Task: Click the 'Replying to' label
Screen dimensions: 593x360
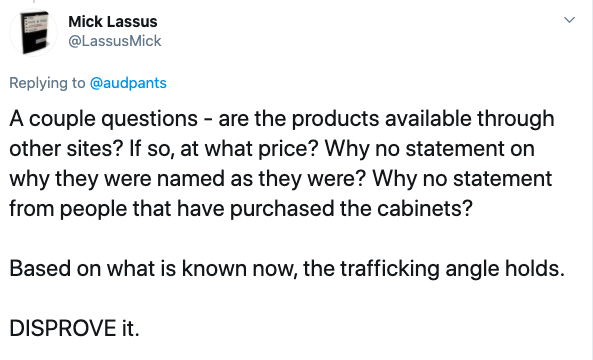Action: (47, 83)
